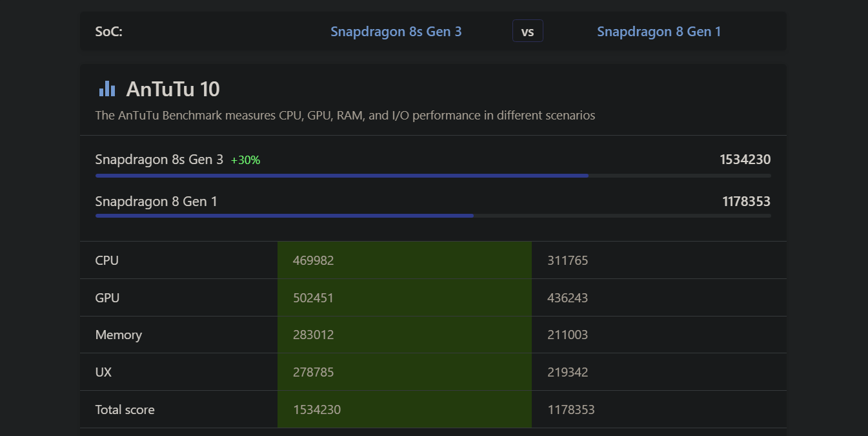Click 1178353 in the Total score row
This screenshot has width=868, height=436.
coord(571,410)
